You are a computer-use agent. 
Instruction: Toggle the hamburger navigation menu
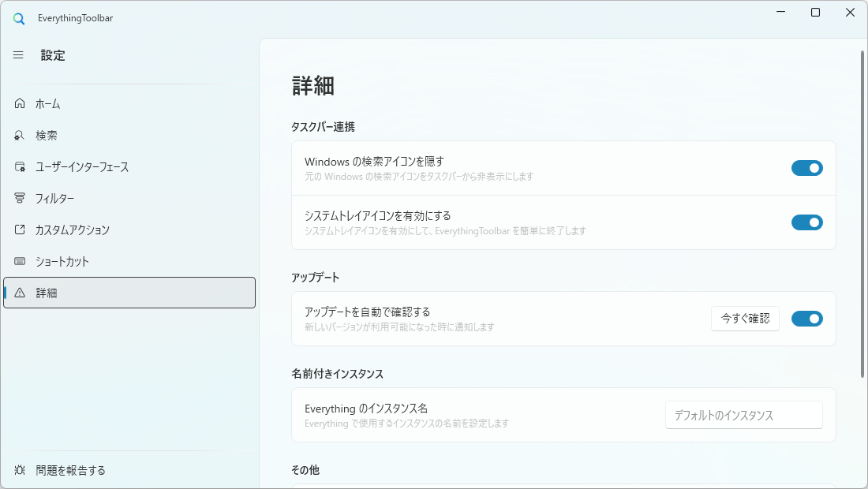(x=18, y=55)
